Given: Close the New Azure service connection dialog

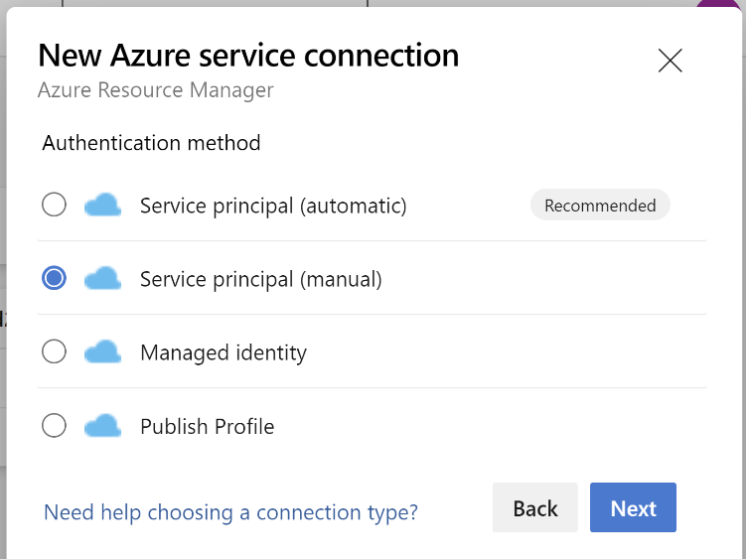Looking at the screenshot, I should (671, 61).
